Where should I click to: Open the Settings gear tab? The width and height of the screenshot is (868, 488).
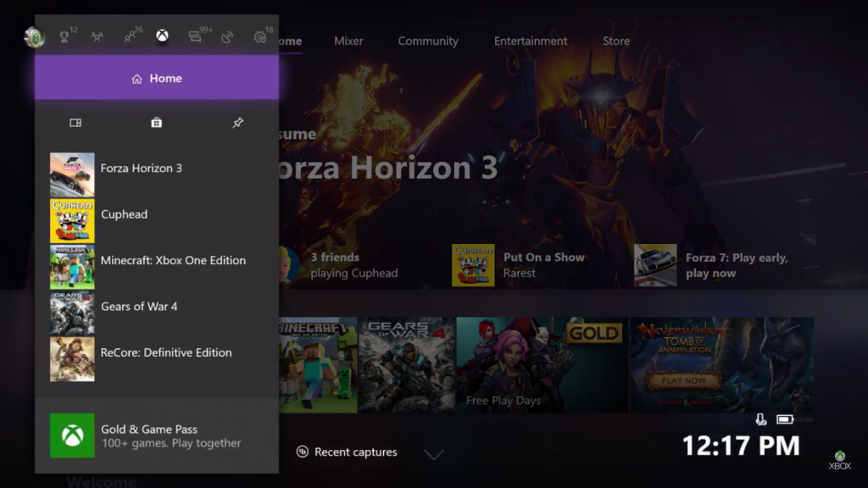pos(260,36)
